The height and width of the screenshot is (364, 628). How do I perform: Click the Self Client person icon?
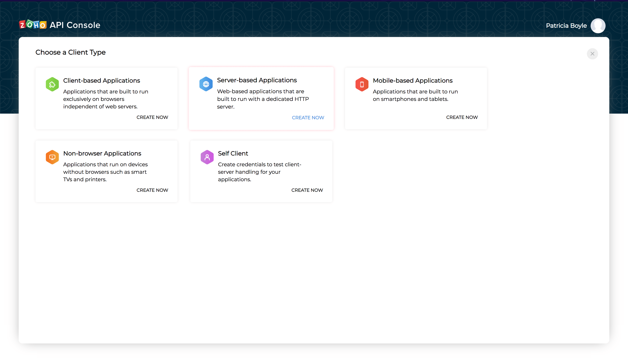point(207,157)
